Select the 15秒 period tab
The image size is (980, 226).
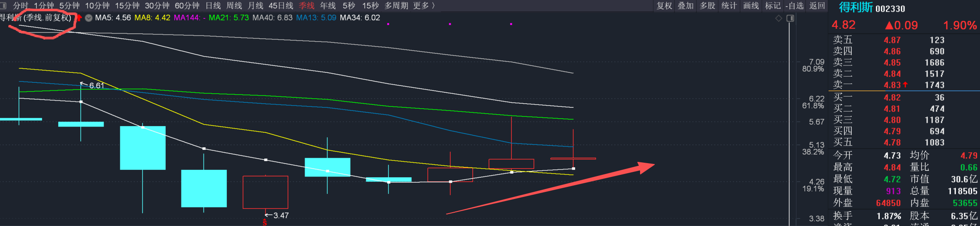coord(370,5)
